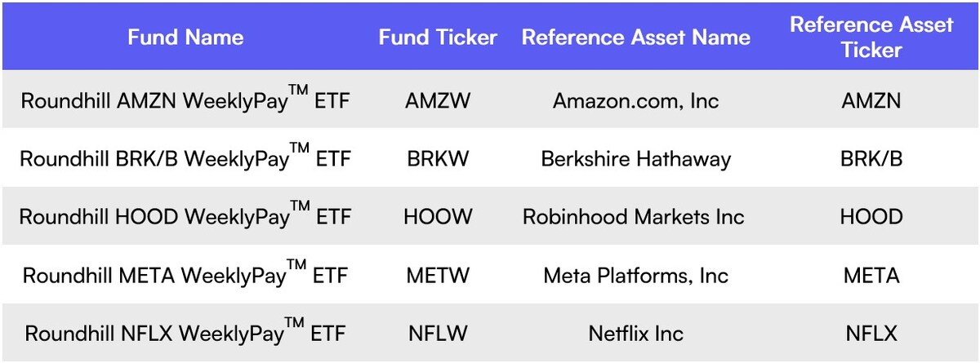Select Roundhill NFLX WeeklyPay ETF cell
980x363 pixels.
pyautogui.click(x=185, y=333)
